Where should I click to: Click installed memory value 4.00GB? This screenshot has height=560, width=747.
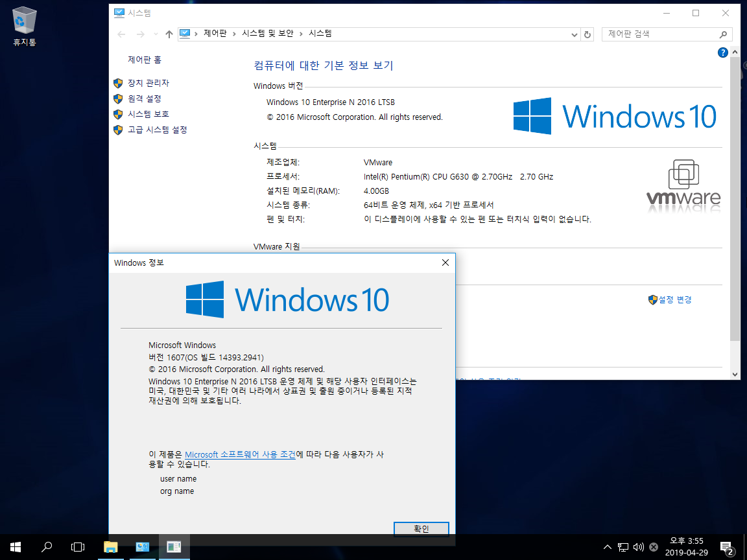pos(376,191)
